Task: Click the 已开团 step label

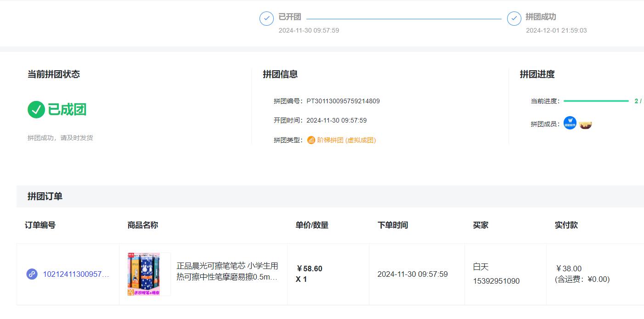Action: pyautogui.click(x=290, y=17)
